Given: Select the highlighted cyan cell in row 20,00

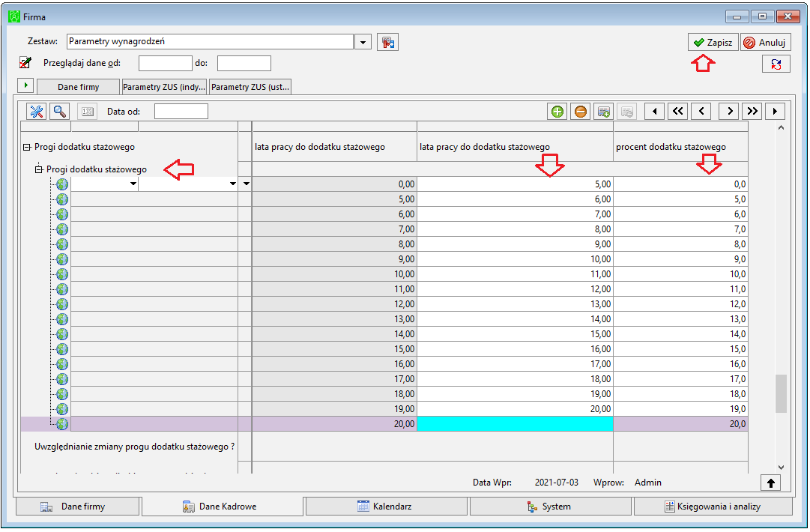Looking at the screenshot, I should coord(515,424).
